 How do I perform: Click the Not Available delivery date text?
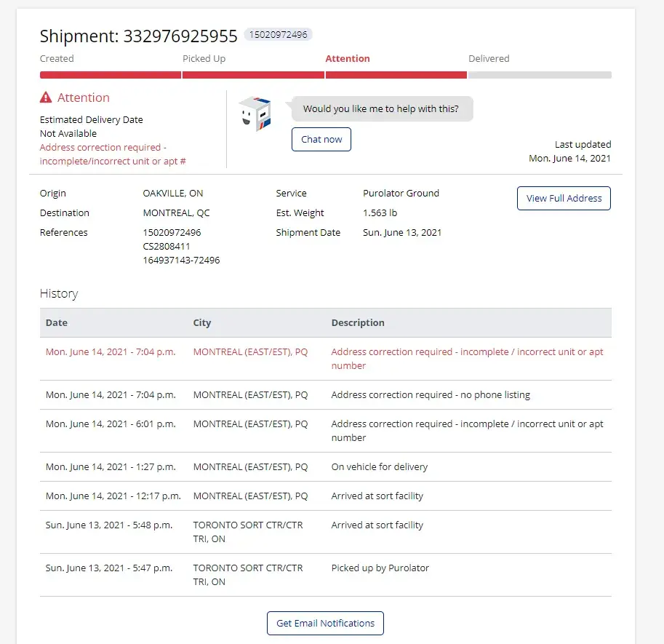click(x=68, y=133)
